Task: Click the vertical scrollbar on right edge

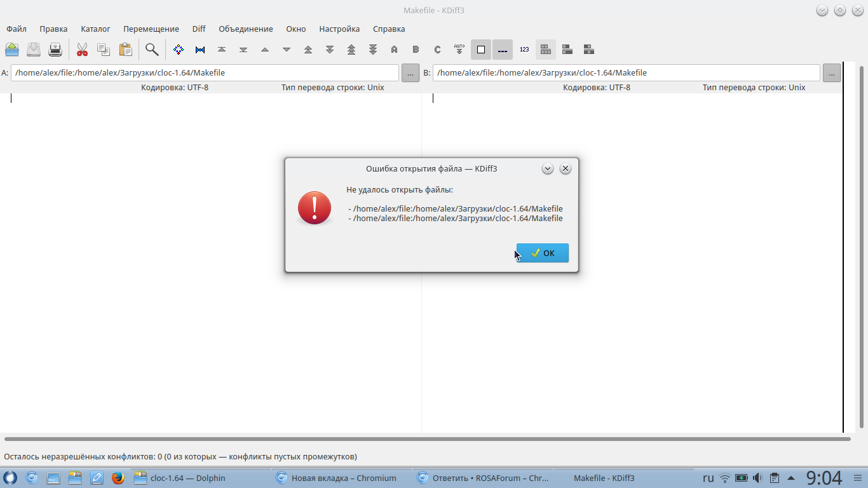Action: coord(862,247)
